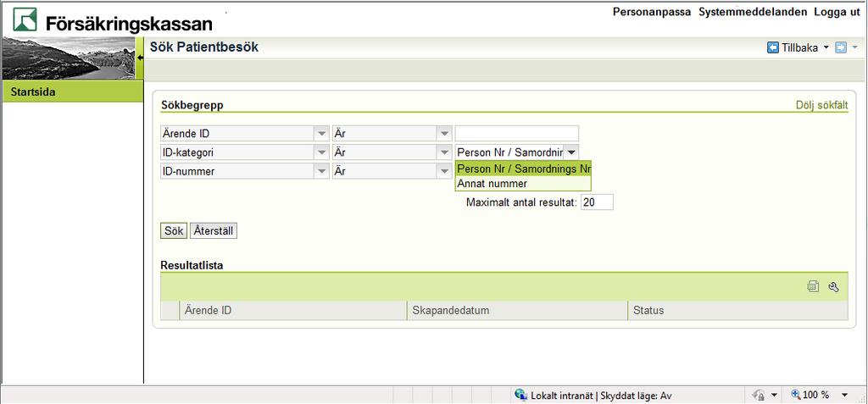
Task: Open Systemmeddelanden in the top menu
Action: point(753,12)
